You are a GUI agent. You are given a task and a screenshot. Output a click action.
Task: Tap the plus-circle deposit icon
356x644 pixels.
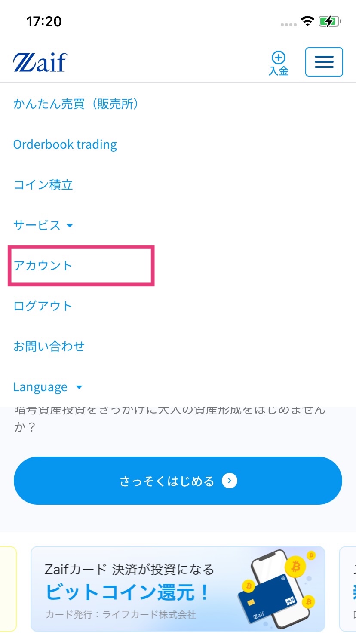(x=279, y=58)
